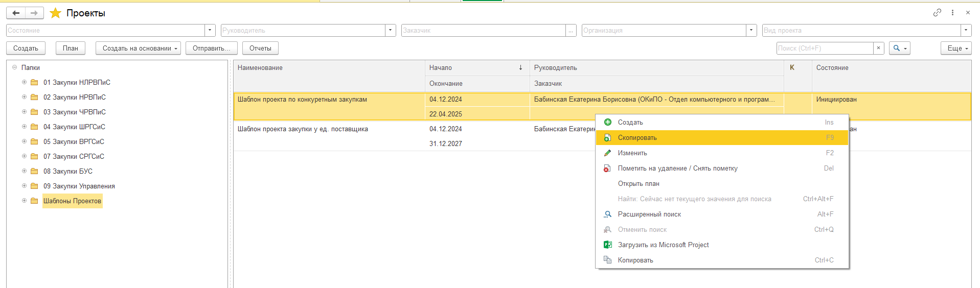The height and width of the screenshot is (288, 980).
Task: Open the Создать на основании dropdown
Action: 138,48
